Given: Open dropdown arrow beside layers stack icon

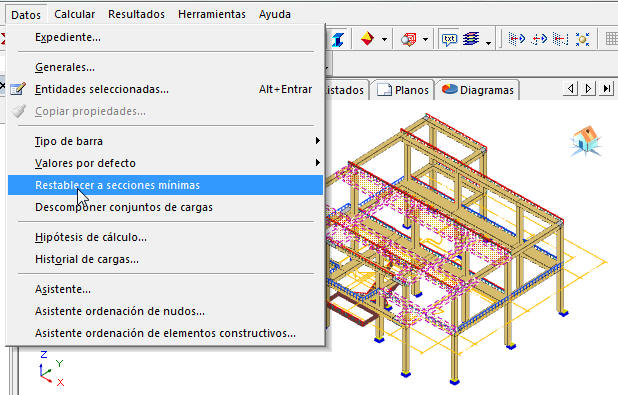Looking at the screenshot, I should coord(488,43).
